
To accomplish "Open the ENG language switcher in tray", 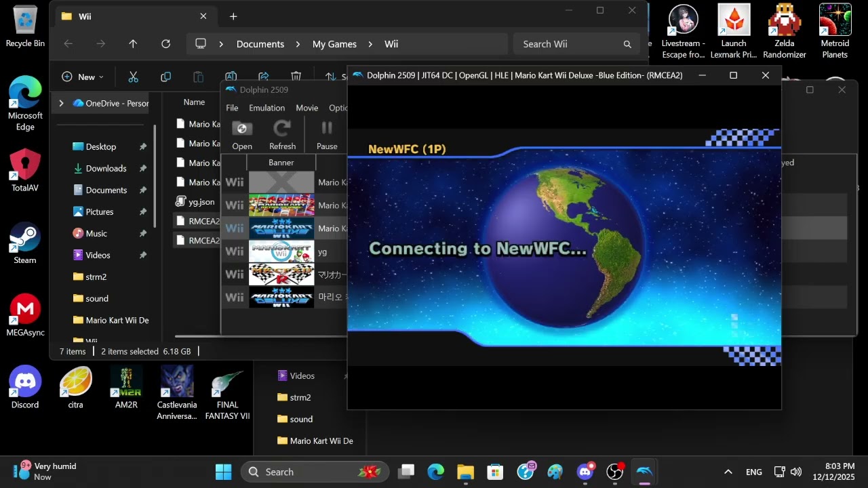I will click(x=753, y=472).
